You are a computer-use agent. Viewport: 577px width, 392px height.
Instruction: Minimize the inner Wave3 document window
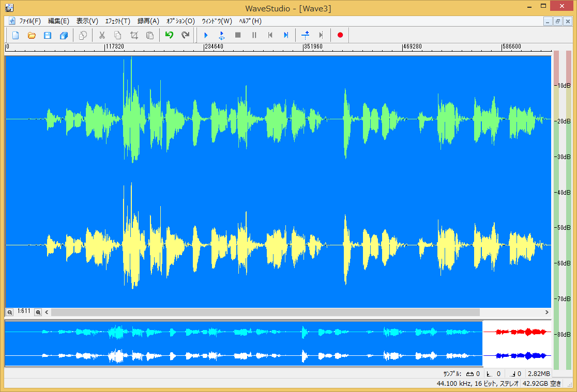coord(548,21)
